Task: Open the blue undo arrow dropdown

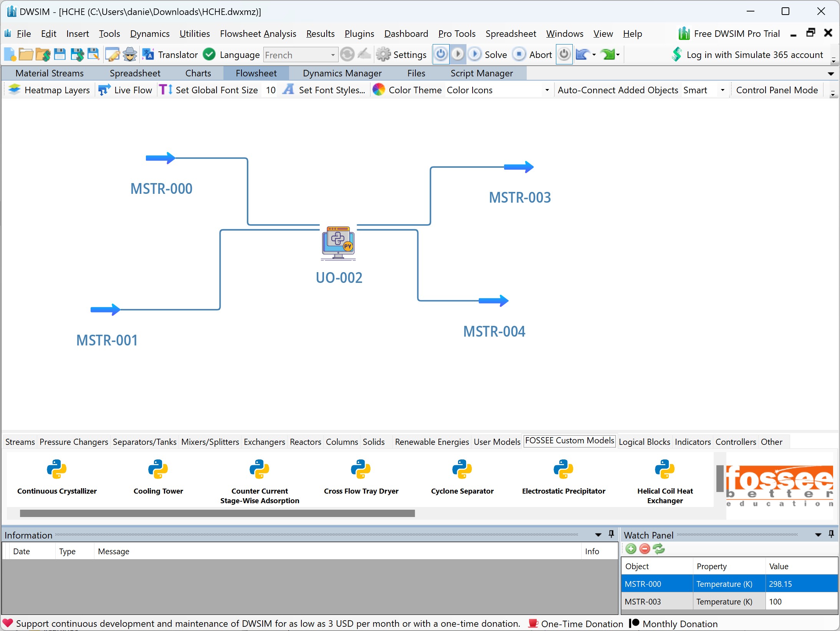Action: click(594, 55)
